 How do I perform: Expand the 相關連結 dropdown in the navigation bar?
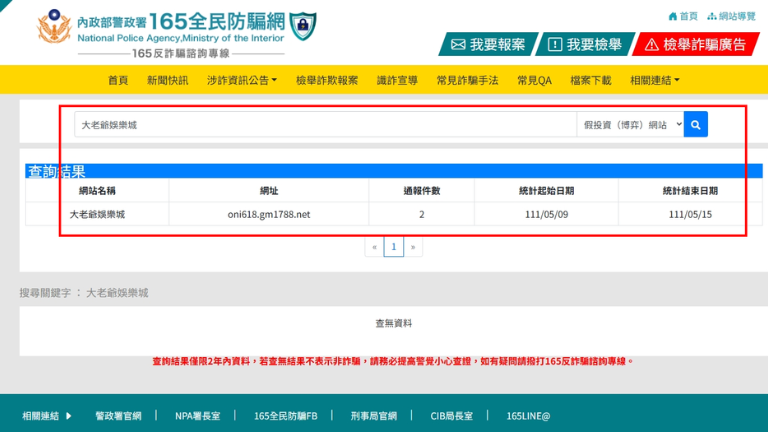pyautogui.click(x=654, y=80)
